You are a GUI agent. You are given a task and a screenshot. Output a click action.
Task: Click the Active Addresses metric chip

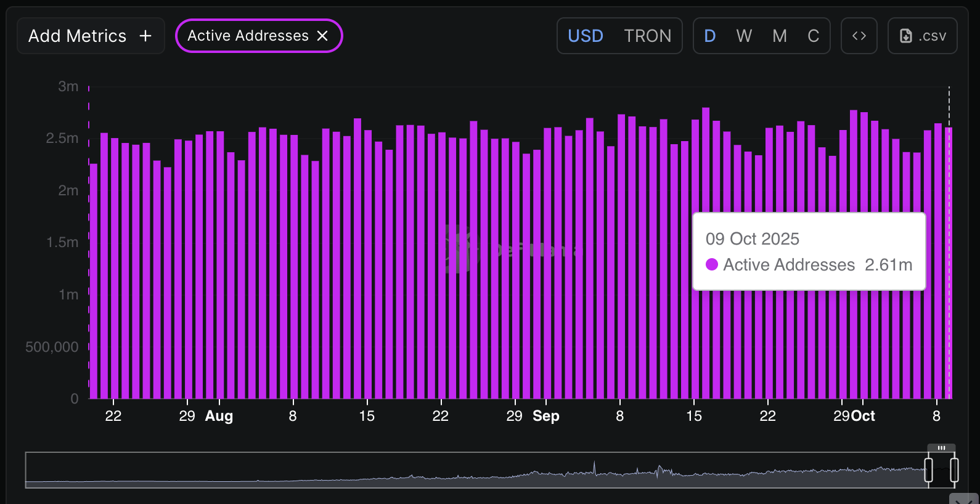coord(248,36)
